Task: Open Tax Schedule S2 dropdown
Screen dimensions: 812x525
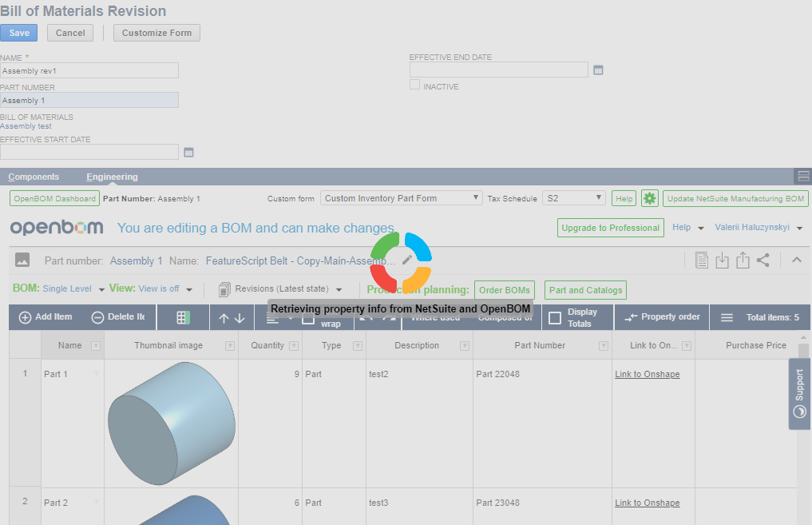Action: pos(574,198)
